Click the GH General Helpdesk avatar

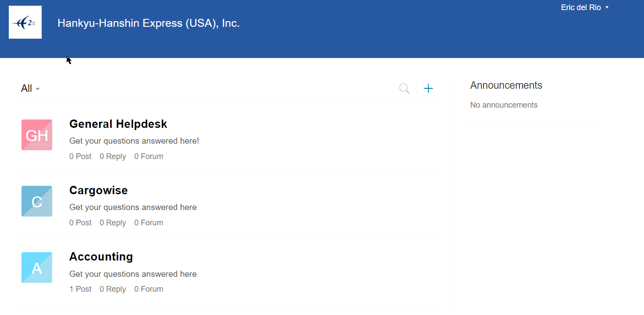click(37, 135)
